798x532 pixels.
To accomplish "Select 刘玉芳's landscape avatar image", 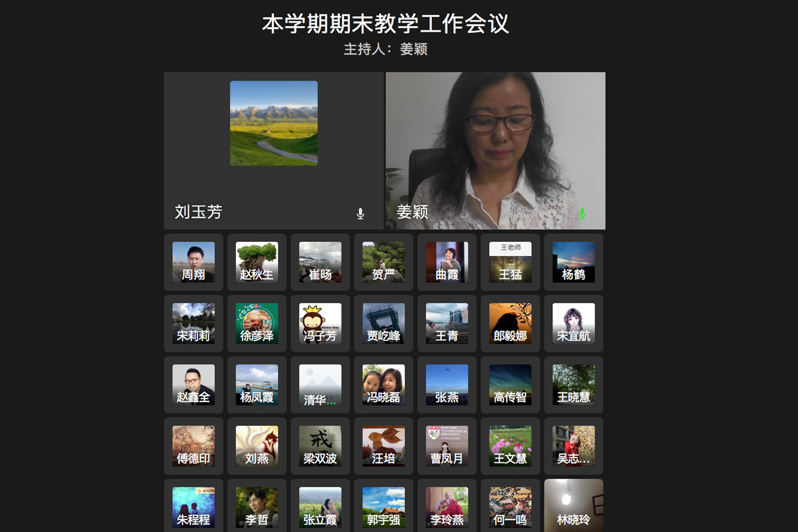I will (274, 123).
